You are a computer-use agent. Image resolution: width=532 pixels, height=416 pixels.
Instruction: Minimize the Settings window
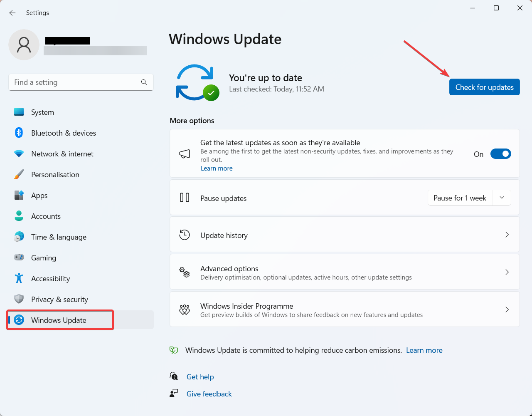pos(473,8)
